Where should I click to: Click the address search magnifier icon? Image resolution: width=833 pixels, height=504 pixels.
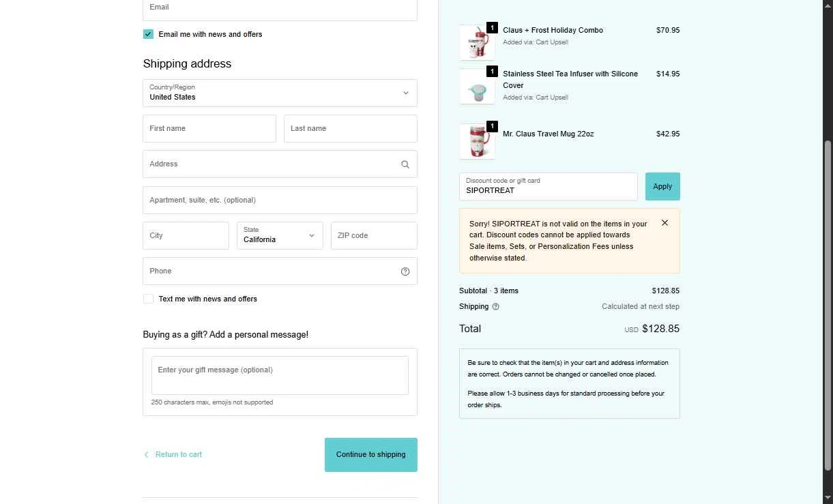pos(405,164)
